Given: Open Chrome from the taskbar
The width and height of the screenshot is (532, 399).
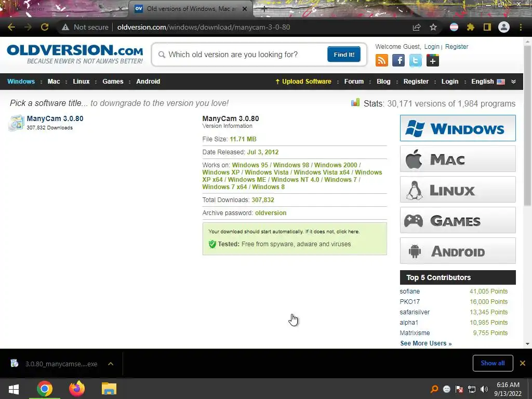Looking at the screenshot, I should 45,389.
